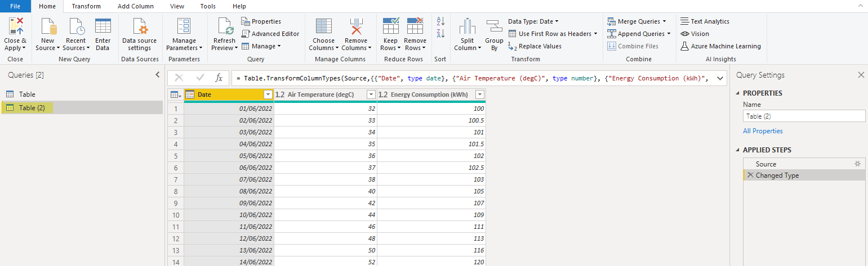
Task: Select the Changed Type step
Action: click(x=804, y=175)
